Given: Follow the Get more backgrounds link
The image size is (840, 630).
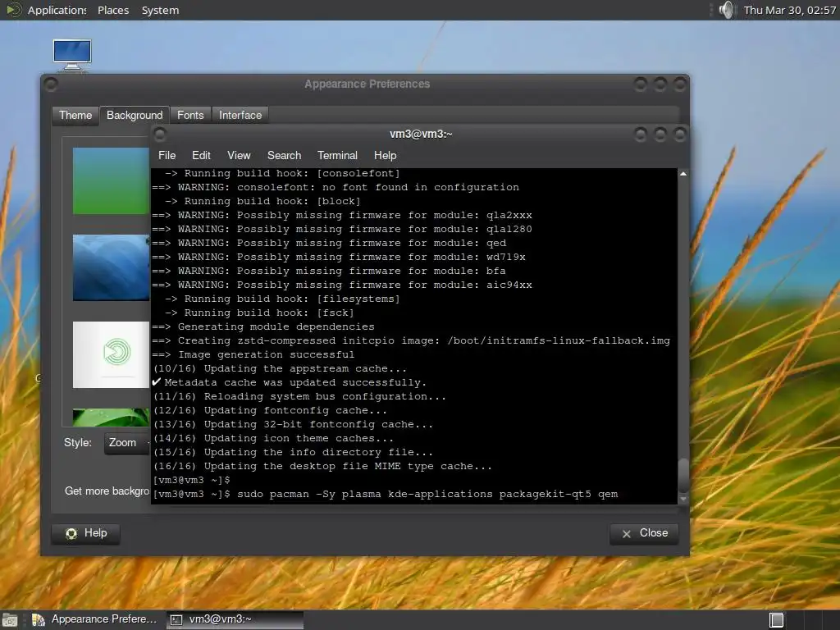Looking at the screenshot, I should pos(107,491).
